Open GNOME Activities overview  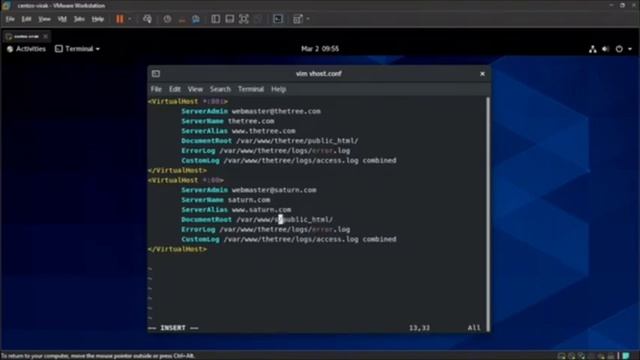[27, 49]
